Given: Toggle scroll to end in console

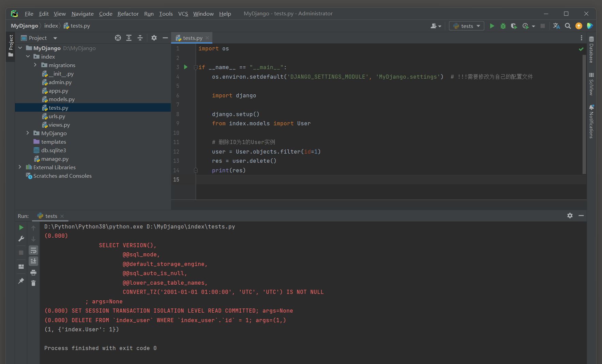Looking at the screenshot, I should 33,261.
